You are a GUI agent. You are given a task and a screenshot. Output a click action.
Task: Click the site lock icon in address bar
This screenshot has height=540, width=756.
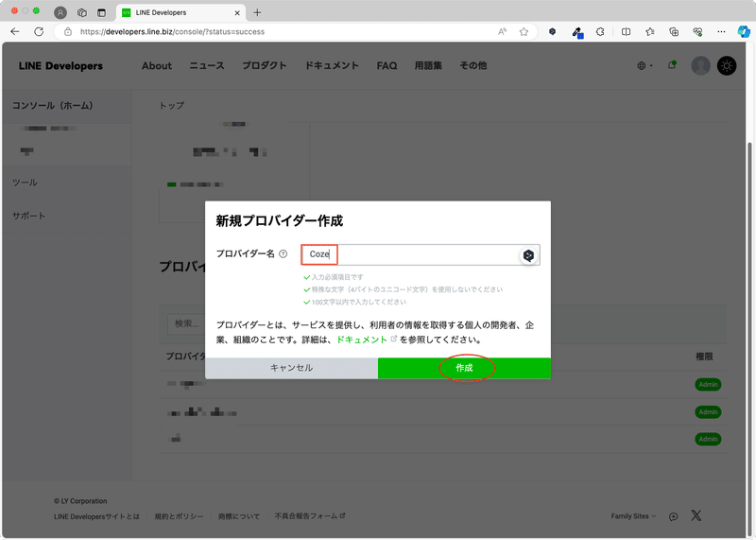[x=68, y=32]
